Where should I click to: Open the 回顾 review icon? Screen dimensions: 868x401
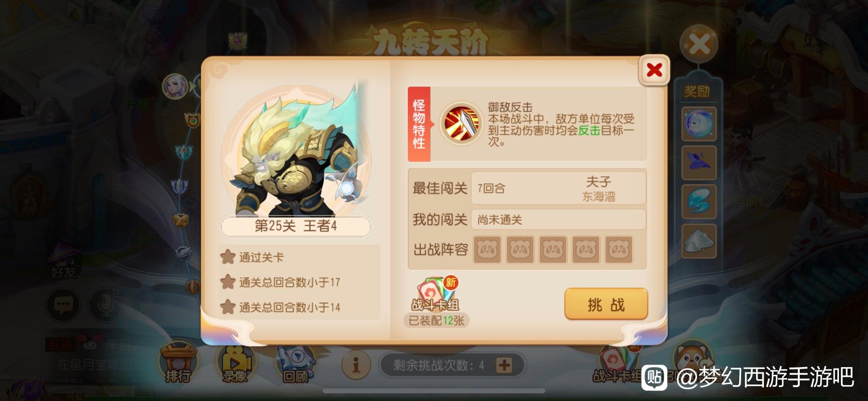295,363
